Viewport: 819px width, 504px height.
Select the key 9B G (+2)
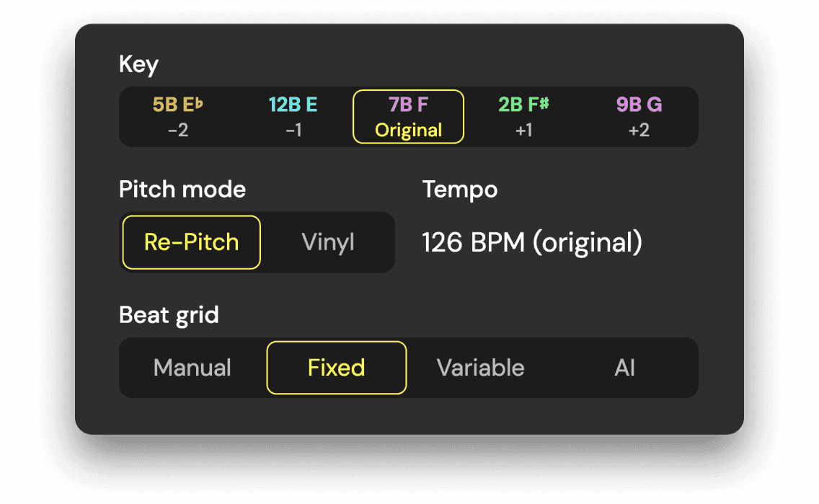coord(639,116)
